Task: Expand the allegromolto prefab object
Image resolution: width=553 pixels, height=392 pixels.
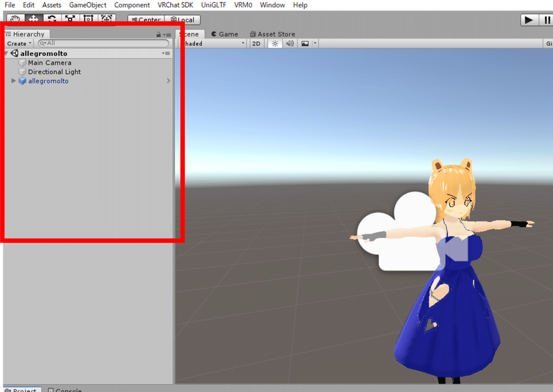Action: click(x=14, y=81)
